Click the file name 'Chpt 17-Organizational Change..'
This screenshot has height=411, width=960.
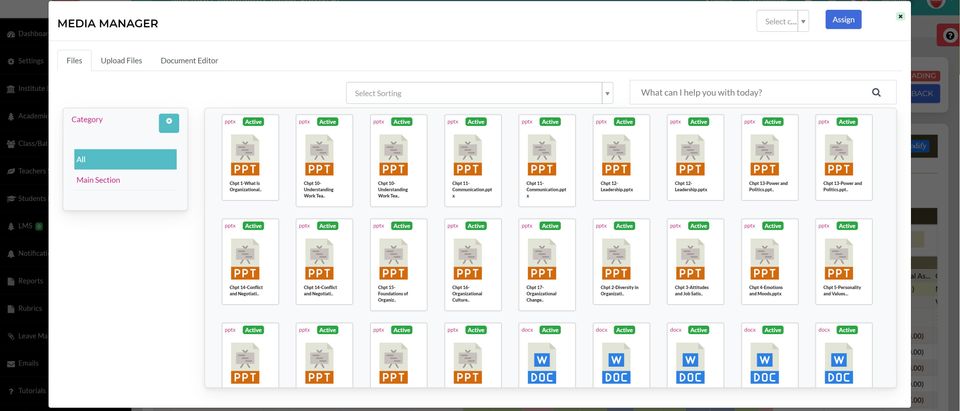542,293
